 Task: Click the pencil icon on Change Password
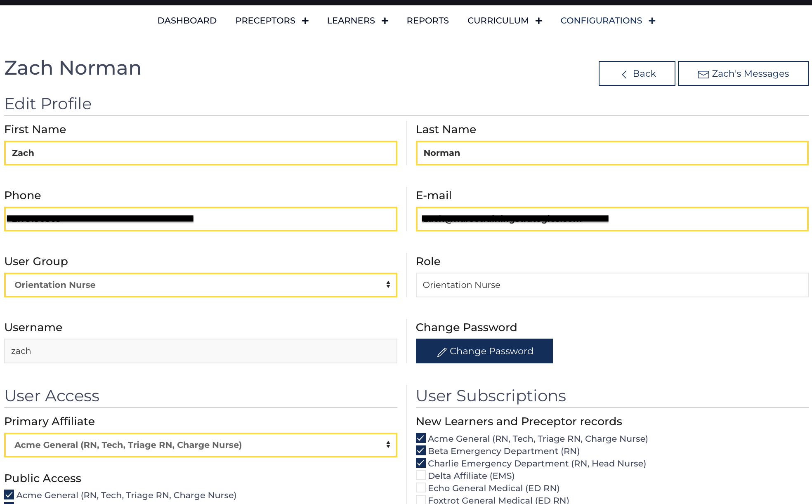tap(441, 352)
